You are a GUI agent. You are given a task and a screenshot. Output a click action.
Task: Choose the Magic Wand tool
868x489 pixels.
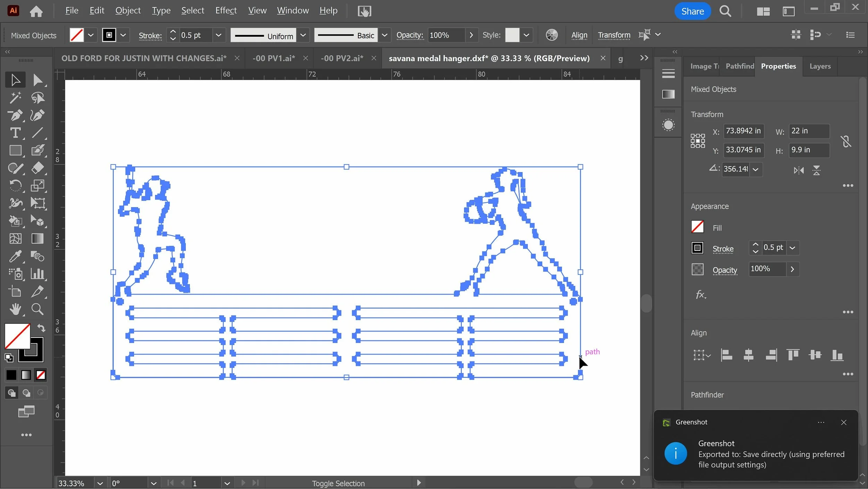15,98
